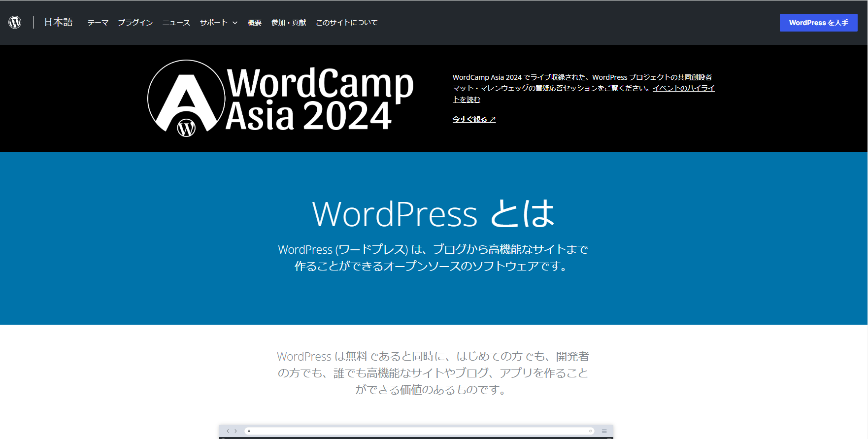Click hamburger menu icon in browser mockup
868x439 pixels.
tap(604, 431)
